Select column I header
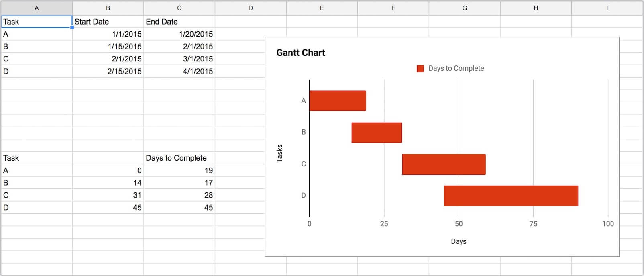 click(607, 8)
